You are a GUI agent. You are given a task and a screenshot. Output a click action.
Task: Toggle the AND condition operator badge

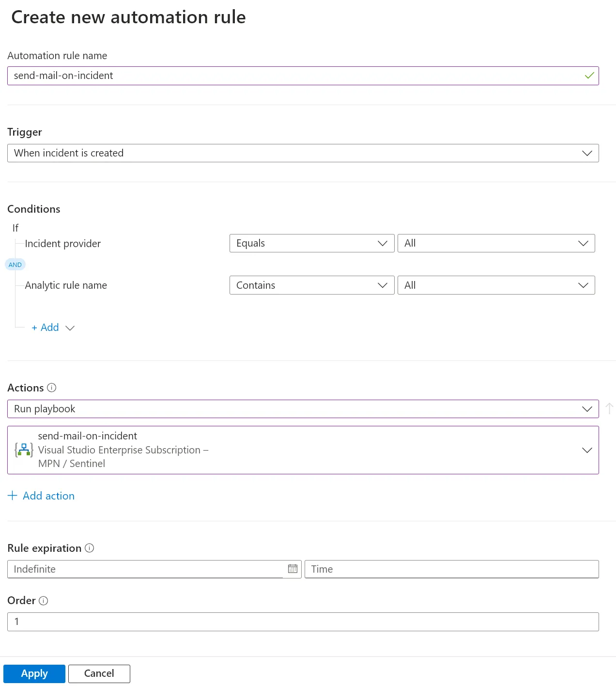click(x=15, y=265)
